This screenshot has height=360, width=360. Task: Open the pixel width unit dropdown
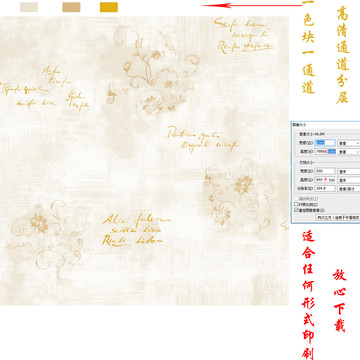coord(349,143)
